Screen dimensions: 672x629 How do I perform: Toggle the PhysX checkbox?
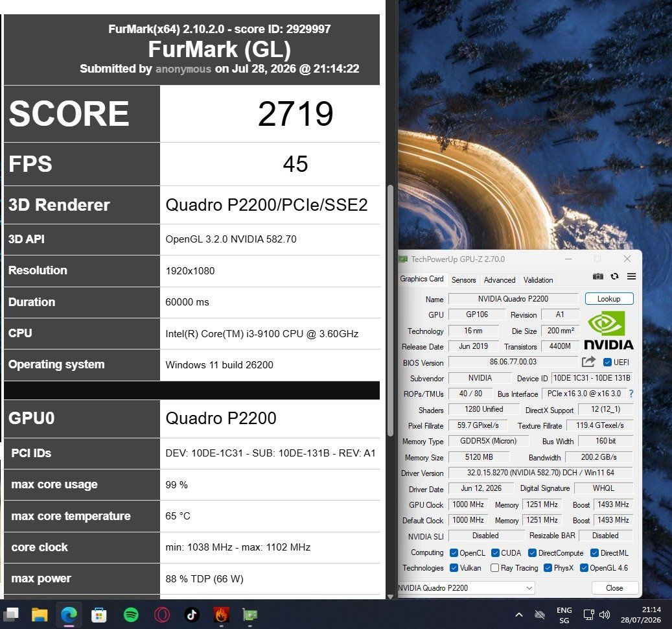click(548, 567)
